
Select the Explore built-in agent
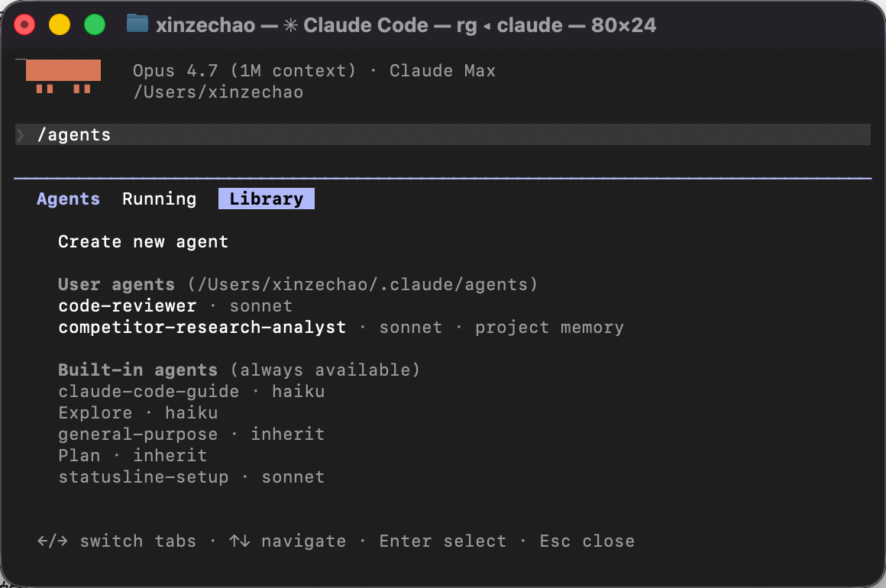point(95,413)
